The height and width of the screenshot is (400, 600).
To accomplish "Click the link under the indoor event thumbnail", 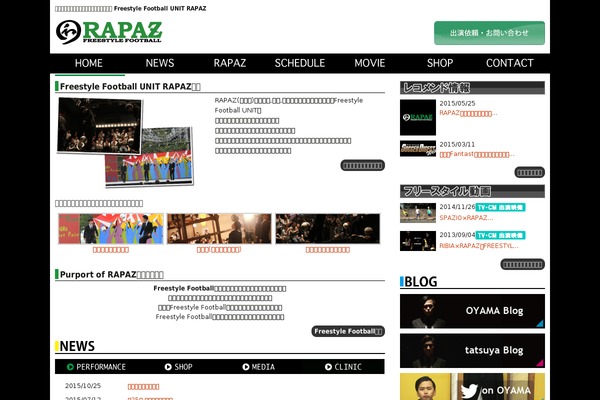I will point(219,250).
